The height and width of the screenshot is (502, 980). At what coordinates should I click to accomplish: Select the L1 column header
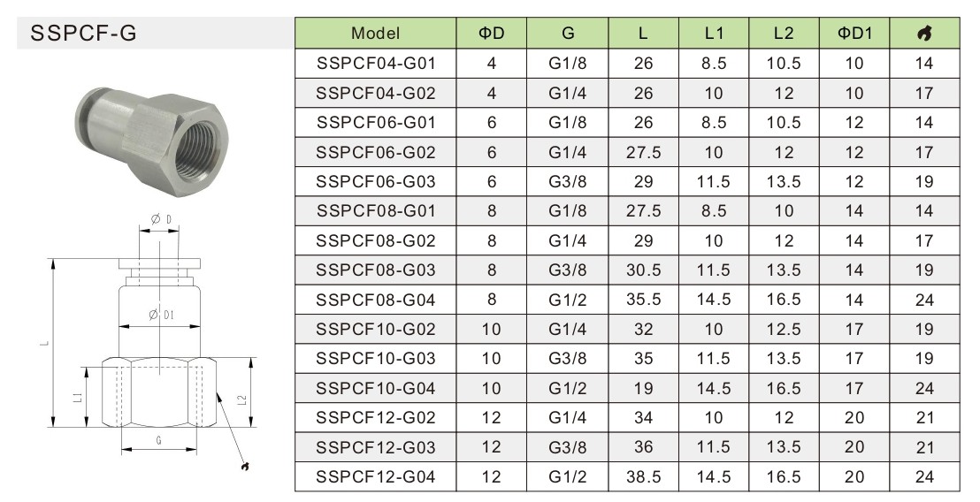715,34
